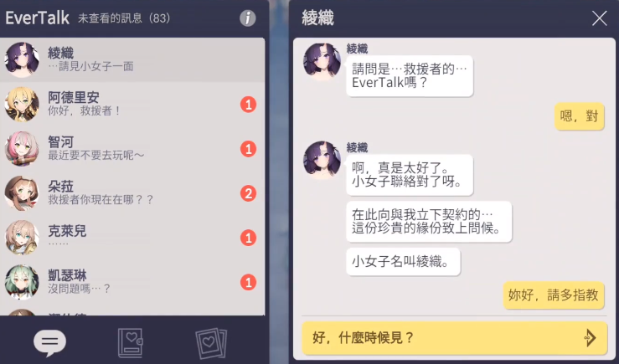
Task: Click 凱瑟琳's green-haired avatar
Action: click(x=22, y=282)
